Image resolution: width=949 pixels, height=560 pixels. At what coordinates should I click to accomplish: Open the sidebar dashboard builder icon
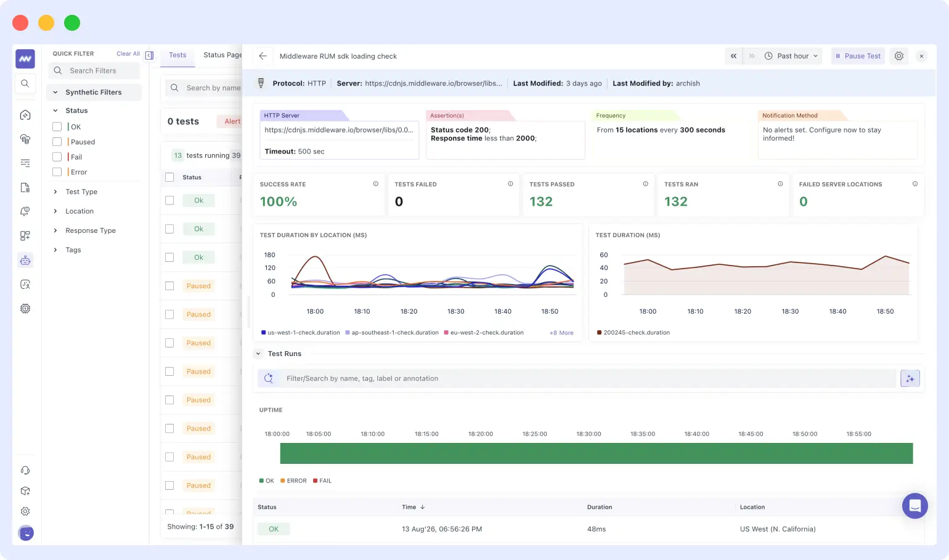(25, 235)
